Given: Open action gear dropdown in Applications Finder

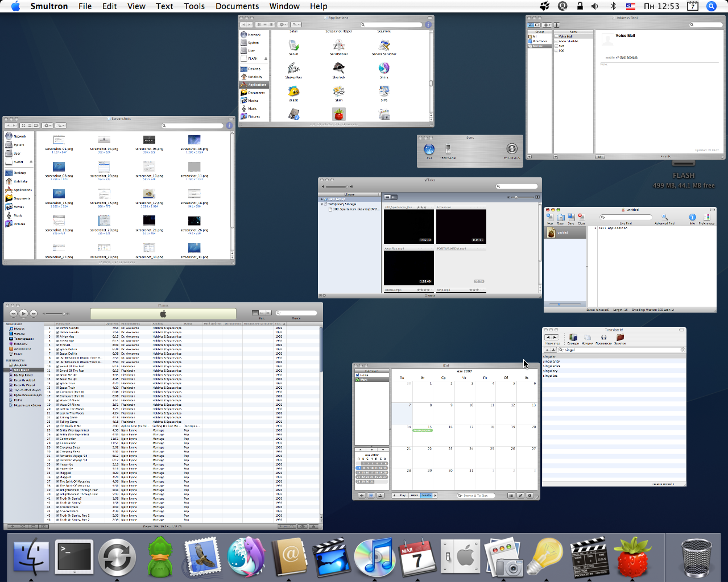Looking at the screenshot, I should (x=283, y=24).
